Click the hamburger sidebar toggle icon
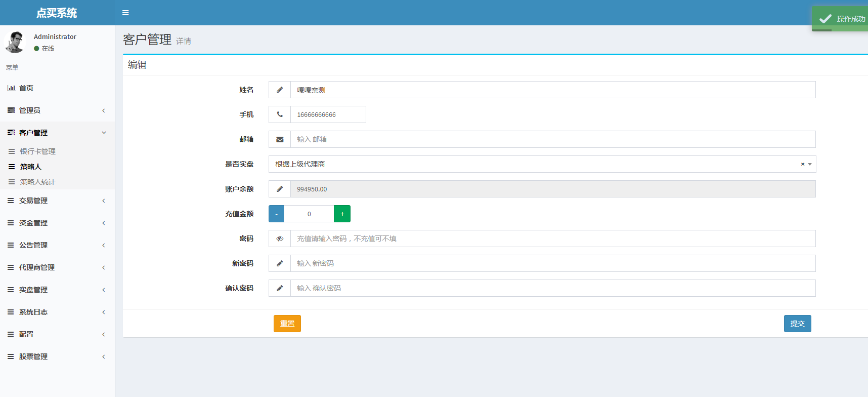 [125, 13]
